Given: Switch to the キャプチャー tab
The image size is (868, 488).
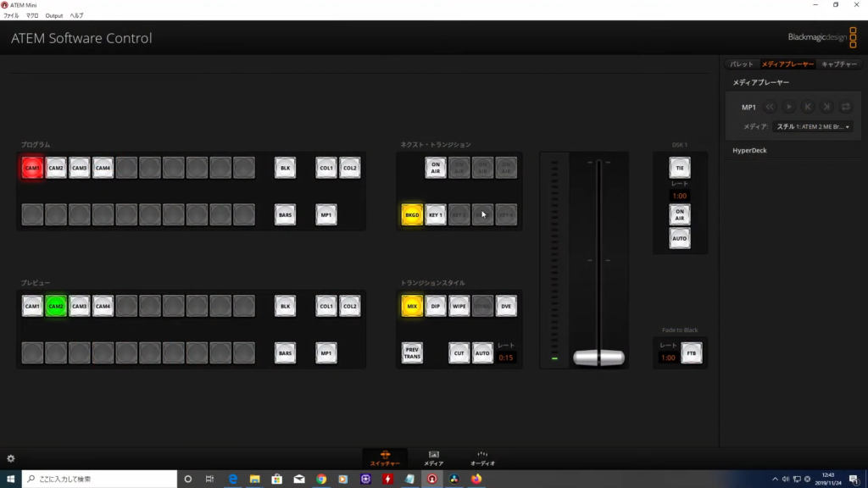Looking at the screenshot, I should coord(840,64).
